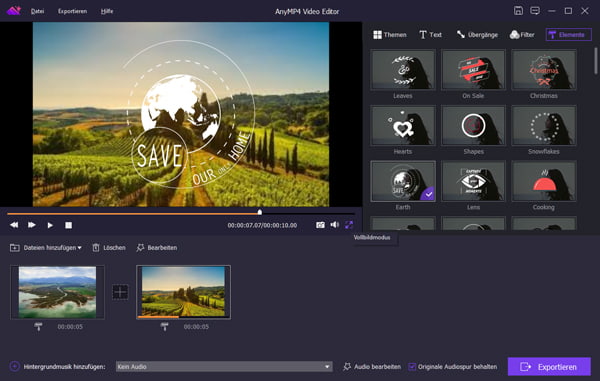Click the playback progress slider handle
The width and height of the screenshot is (600, 381).
[x=260, y=212]
